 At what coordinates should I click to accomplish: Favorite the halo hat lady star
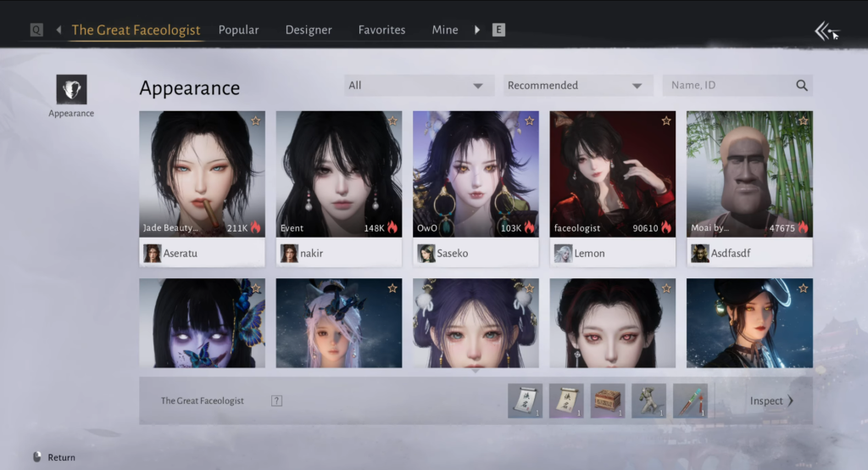click(x=804, y=288)
